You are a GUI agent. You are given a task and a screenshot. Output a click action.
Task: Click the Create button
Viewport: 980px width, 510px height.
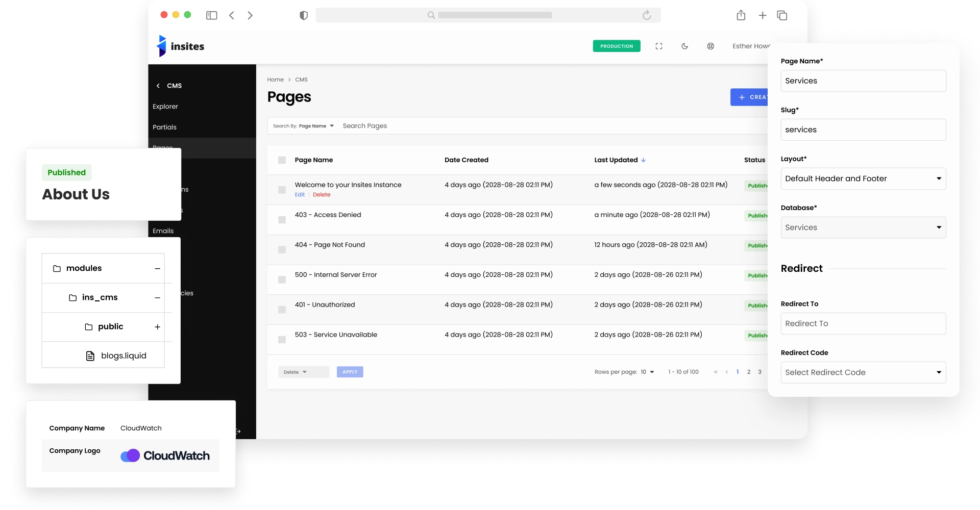[749, 97]
